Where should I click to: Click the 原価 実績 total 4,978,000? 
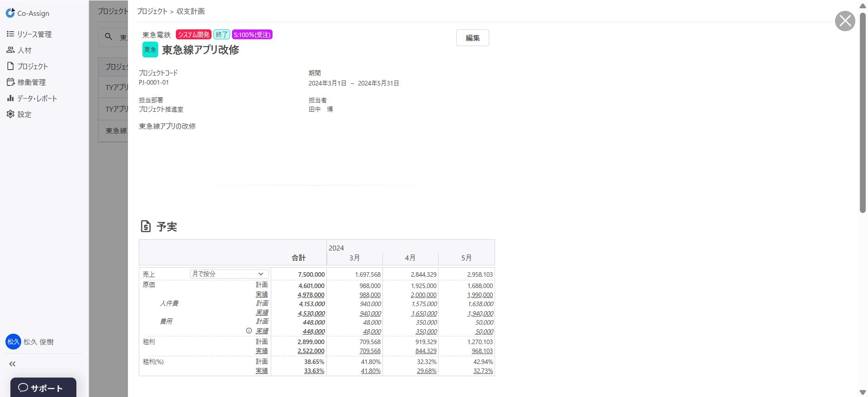tap(311, 295)
